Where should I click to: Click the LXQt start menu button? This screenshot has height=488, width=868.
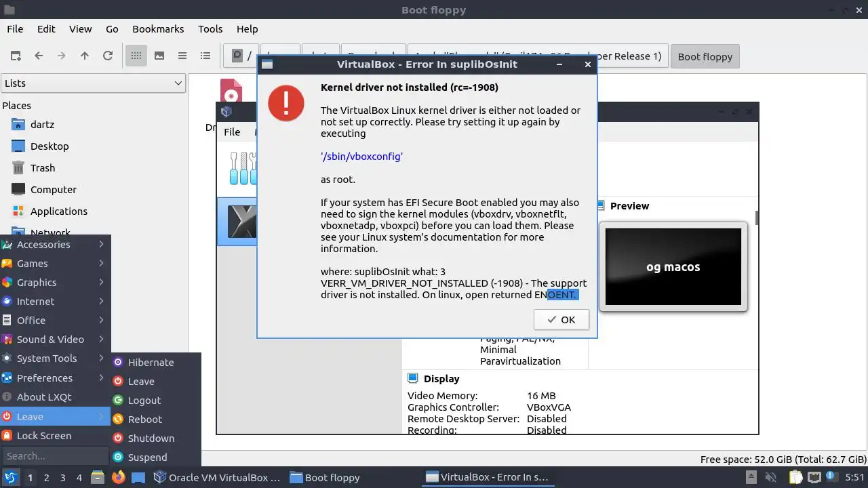point(12,477)
